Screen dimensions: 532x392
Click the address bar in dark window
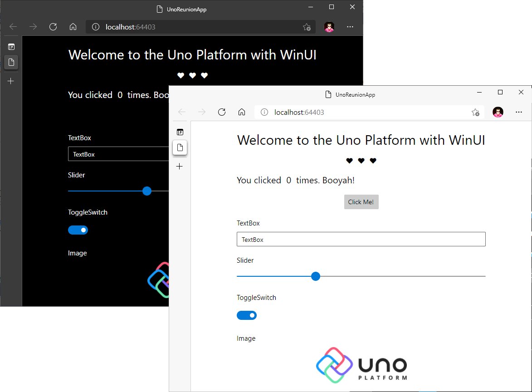pyautogui.click(x=200, y=27)
